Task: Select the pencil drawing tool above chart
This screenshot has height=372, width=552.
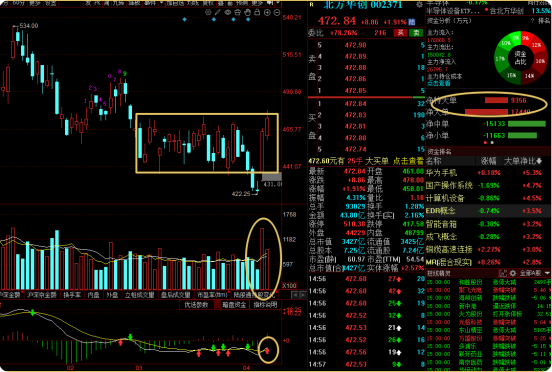Action: [218, 12]
